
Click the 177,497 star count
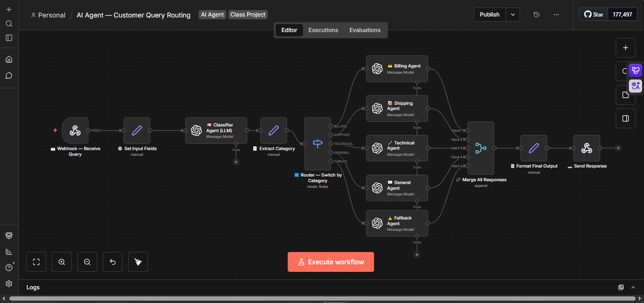tap(622, 15)
